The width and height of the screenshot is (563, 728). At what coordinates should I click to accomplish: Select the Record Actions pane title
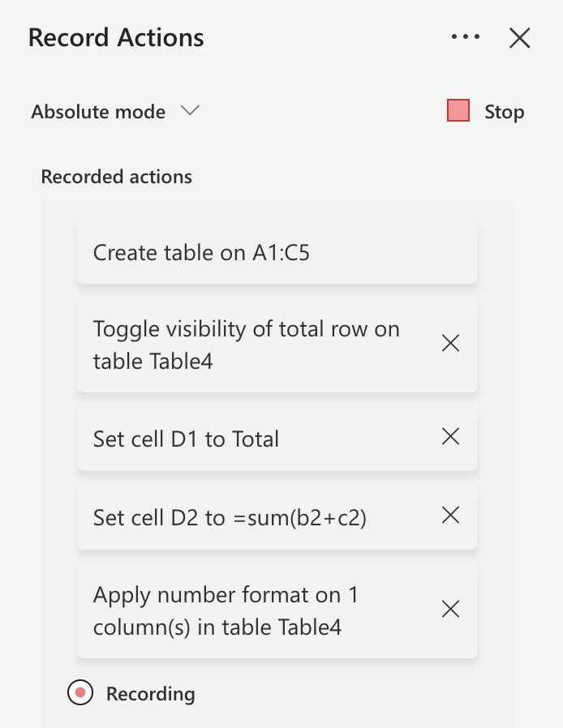click(x=116, y=37)
